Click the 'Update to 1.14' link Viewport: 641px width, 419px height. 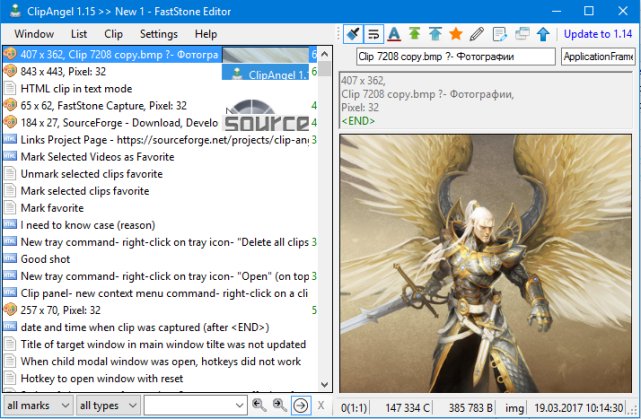(598, 34)
